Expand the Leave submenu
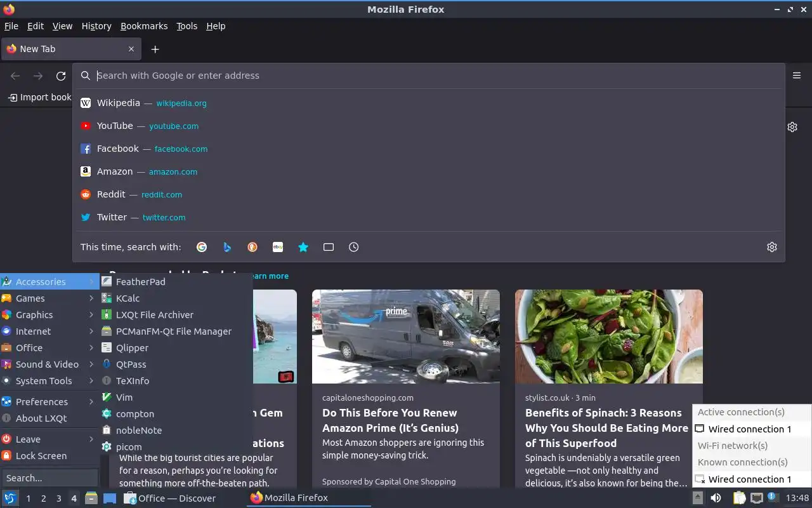The height and width of the screenshot is (508, 812). click(49, 439)
